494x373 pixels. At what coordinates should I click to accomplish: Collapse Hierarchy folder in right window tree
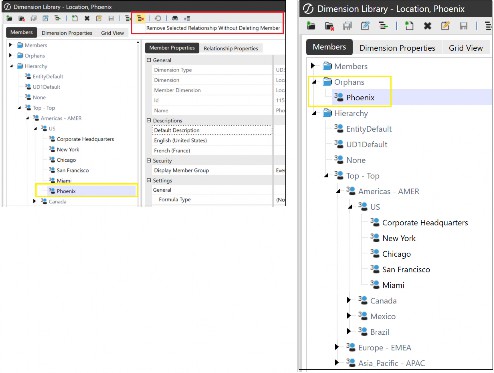click(314, 113)
